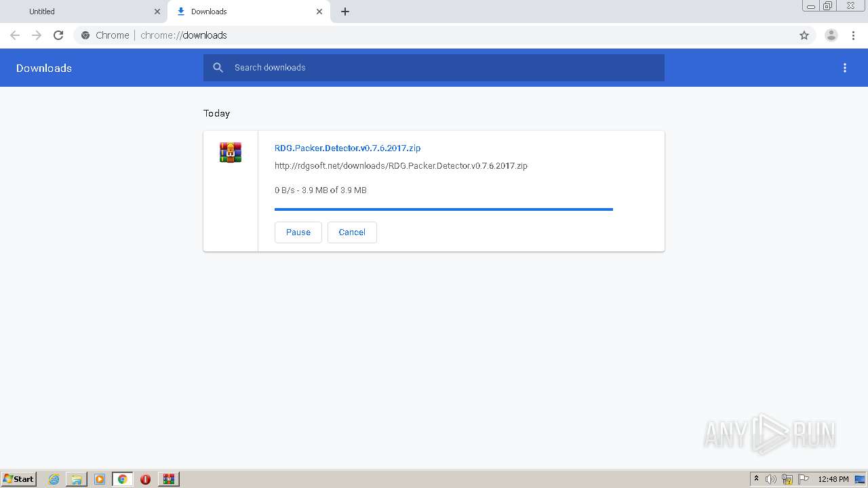
Task: Open Opera from the taskbar
Action: 145,479
